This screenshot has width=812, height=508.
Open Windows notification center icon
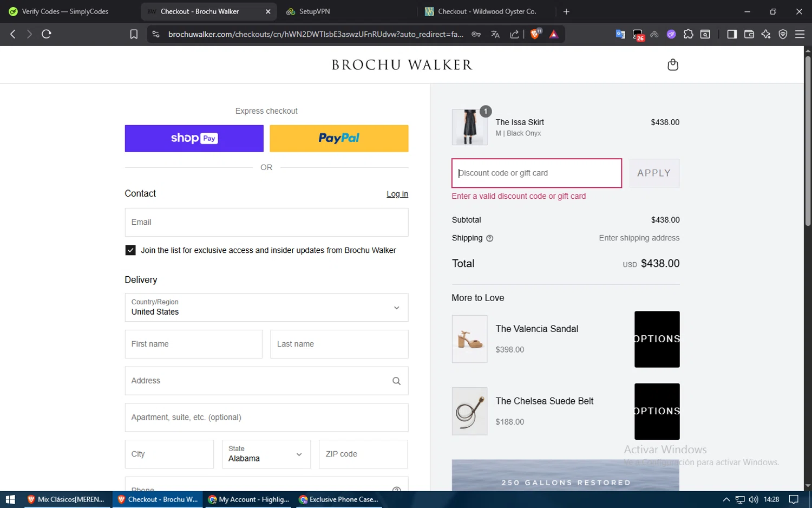[x=794, y=499]
